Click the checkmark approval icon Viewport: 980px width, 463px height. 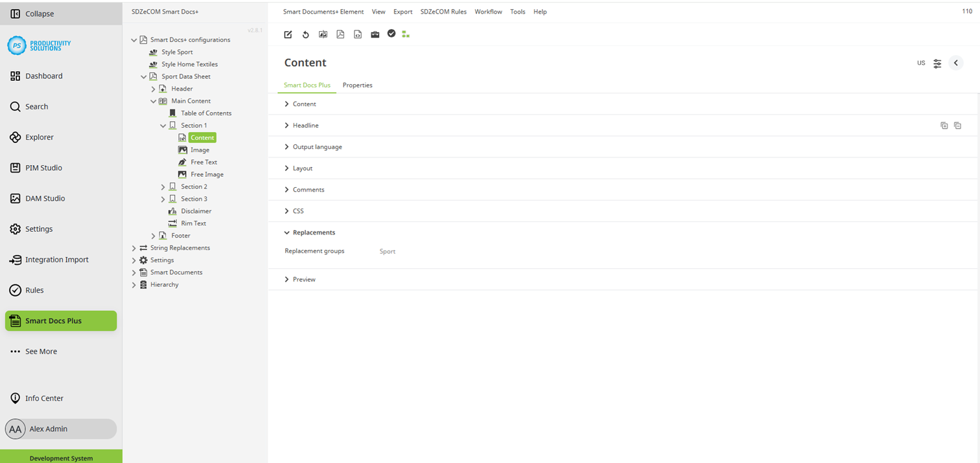click(391, 34)
